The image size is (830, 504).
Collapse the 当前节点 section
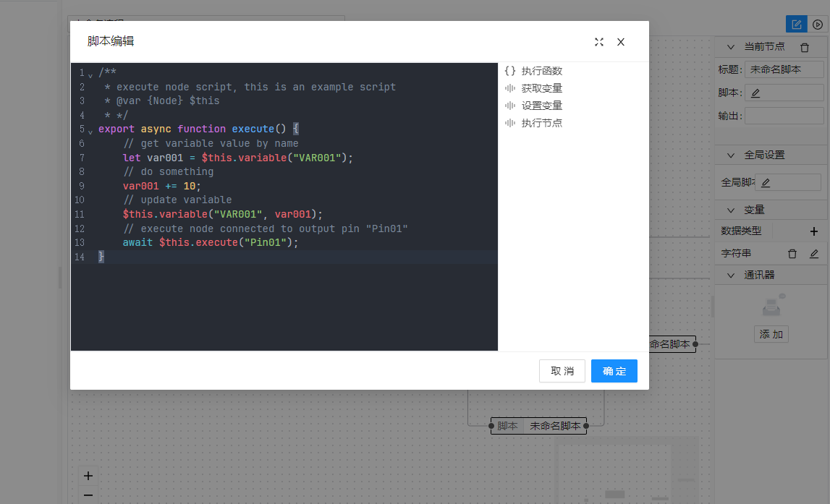click(730, 47)
